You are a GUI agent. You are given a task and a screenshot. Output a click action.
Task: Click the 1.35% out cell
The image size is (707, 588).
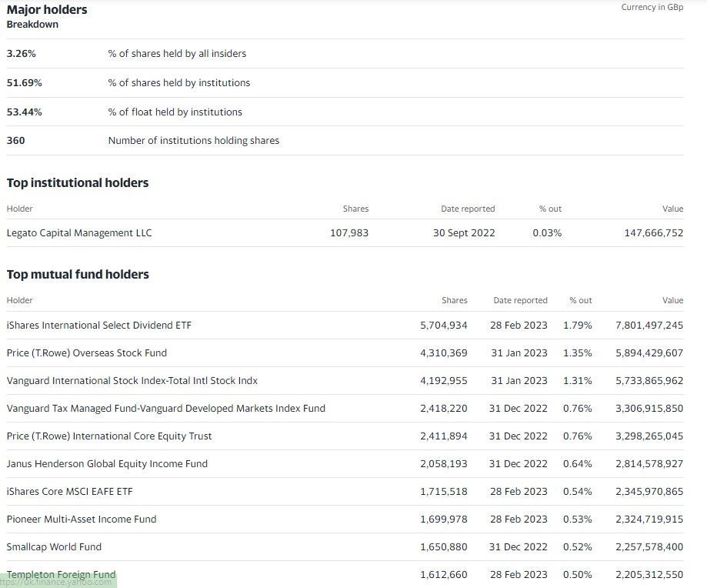pos(578,352)
